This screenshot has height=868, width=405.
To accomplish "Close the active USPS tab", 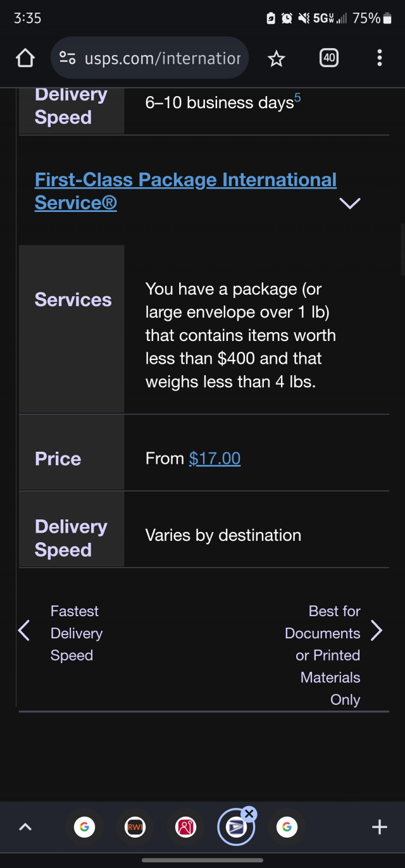I will point(249,814).
